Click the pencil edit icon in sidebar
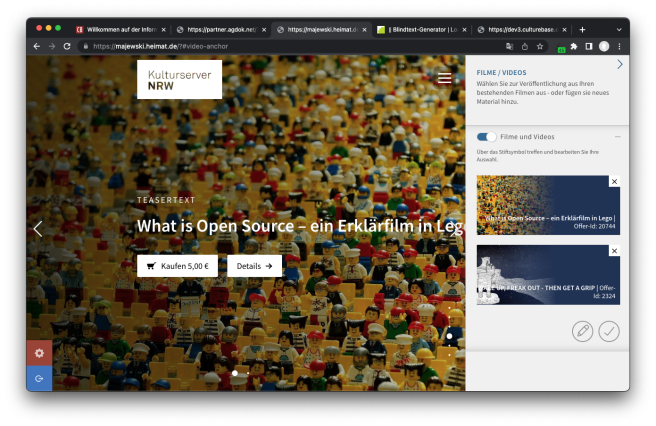 [x=582, y=331]
